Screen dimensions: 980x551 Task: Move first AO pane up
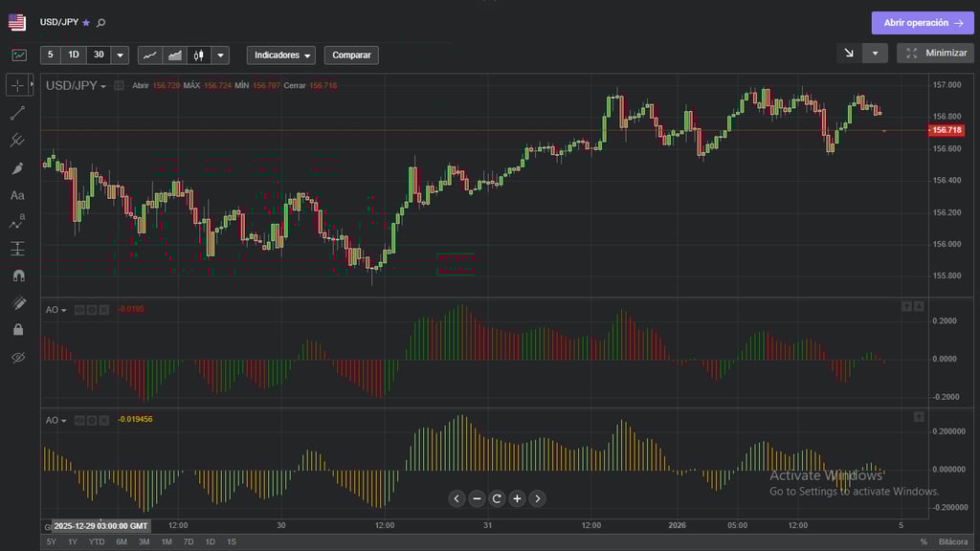[906, 306]
